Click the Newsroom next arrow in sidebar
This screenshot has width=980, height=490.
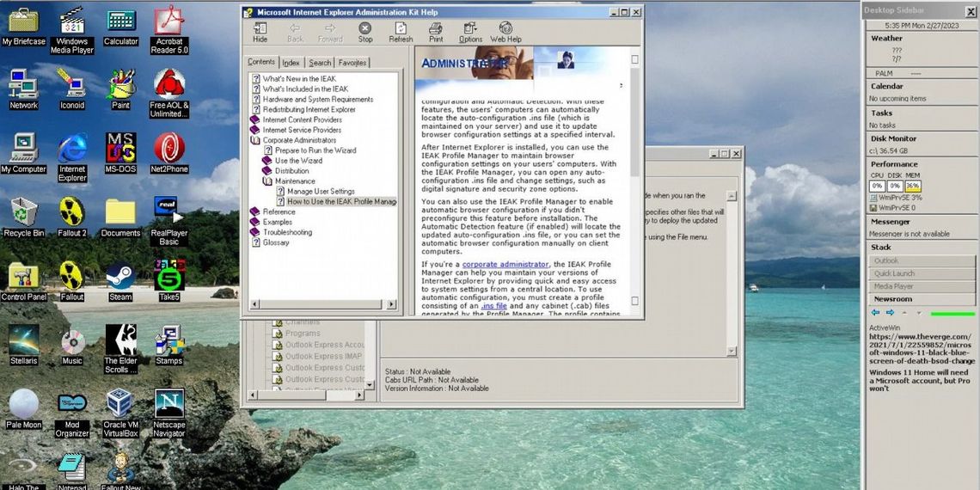point(890,313)
